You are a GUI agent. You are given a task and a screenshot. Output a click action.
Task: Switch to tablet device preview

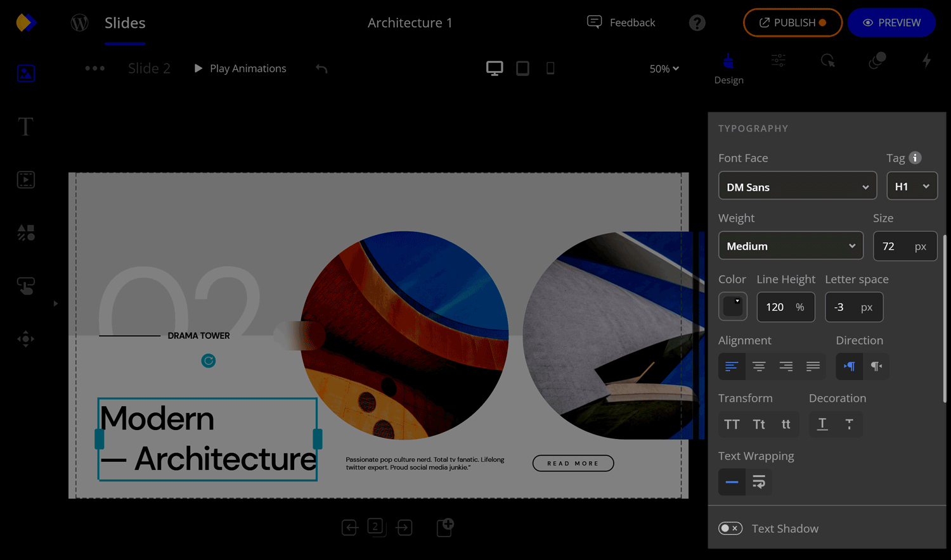tap(522, 68)
